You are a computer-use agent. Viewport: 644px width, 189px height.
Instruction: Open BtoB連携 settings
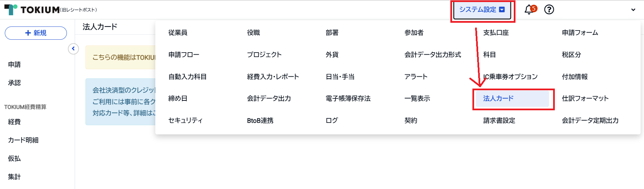[260, 120]
